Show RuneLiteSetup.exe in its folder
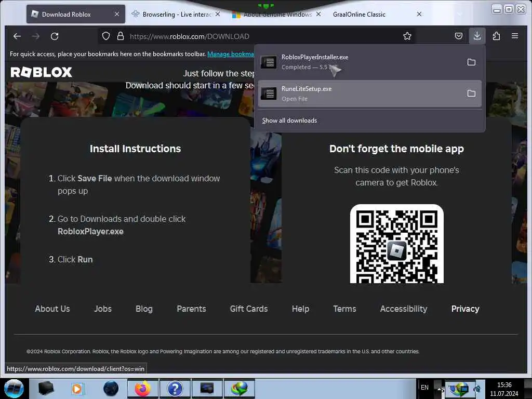 coord(471,94)
